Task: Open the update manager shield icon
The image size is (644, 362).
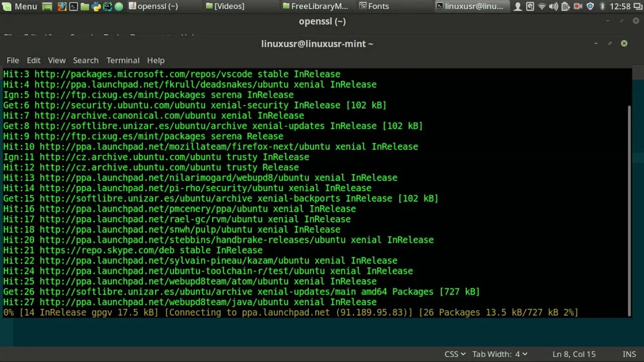Action: pyautogui.click(x=590, y=6)
